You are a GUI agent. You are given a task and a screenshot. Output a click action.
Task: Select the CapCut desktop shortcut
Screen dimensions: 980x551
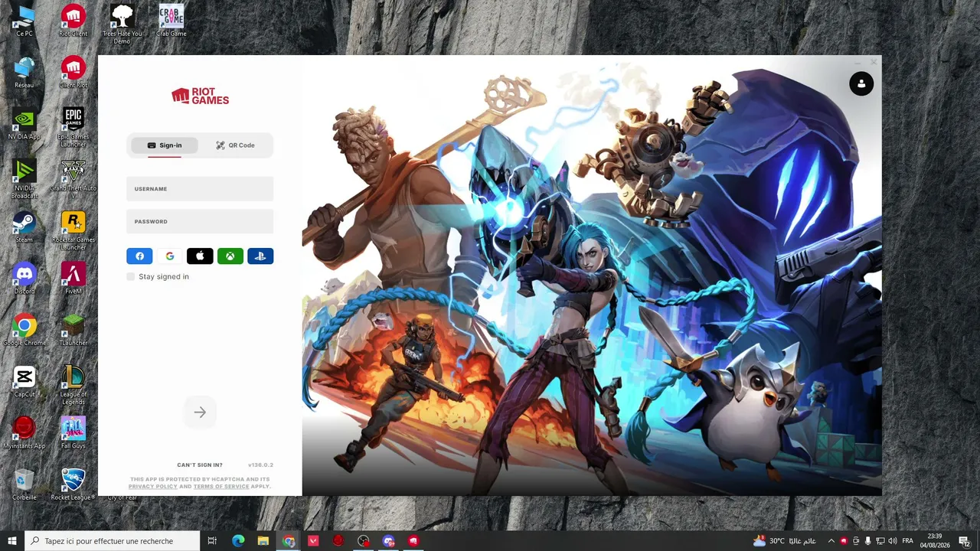point(24,381)
